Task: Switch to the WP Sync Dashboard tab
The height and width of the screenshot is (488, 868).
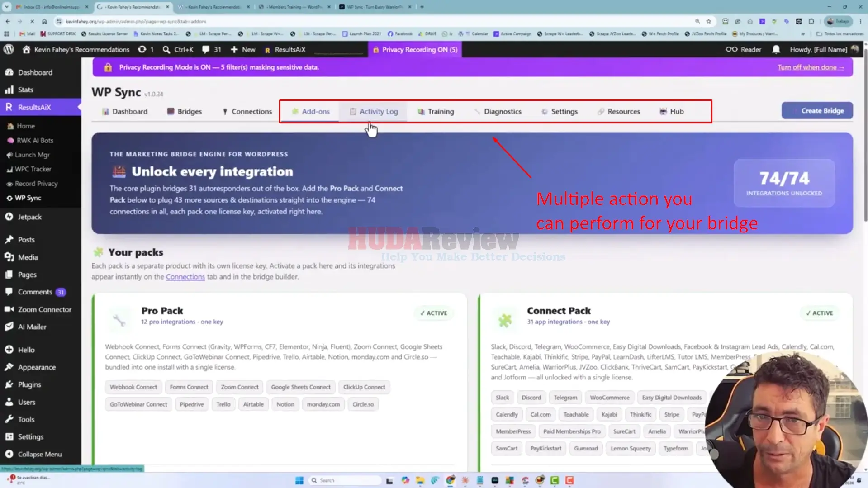Action: [x=125, y=112]
